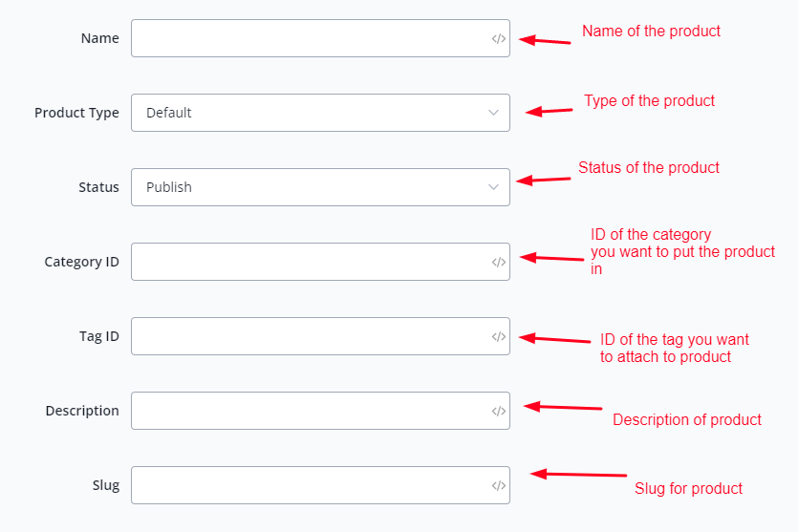
Task: Open variable picker icon in Tag ID field
Action: [498, 336]
